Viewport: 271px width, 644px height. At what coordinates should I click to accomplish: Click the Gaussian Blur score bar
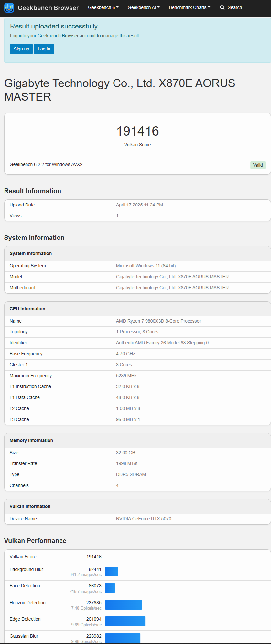point(123,638)
